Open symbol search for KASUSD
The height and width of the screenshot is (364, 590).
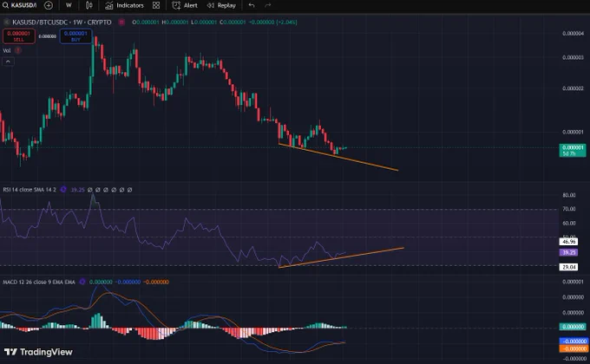(20, 5)
